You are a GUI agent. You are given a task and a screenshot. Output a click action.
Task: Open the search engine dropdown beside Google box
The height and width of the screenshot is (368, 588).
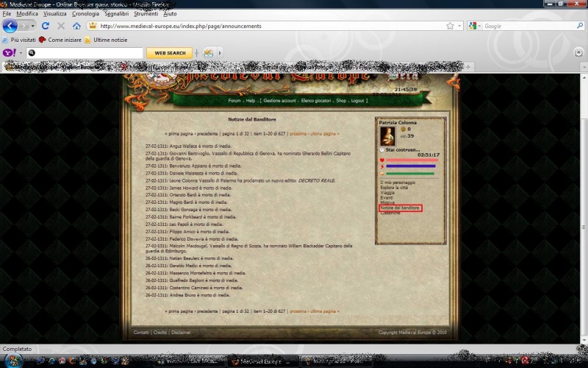pos(476,26)
